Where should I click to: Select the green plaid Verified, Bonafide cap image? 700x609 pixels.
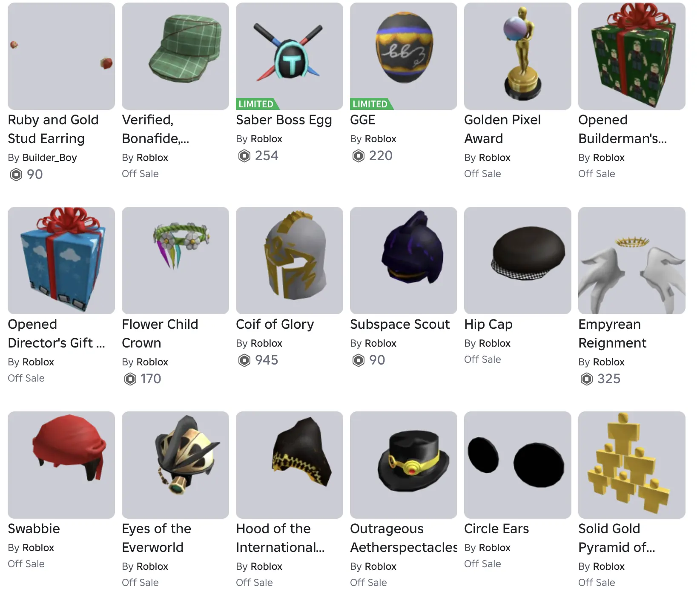point(175,56)
